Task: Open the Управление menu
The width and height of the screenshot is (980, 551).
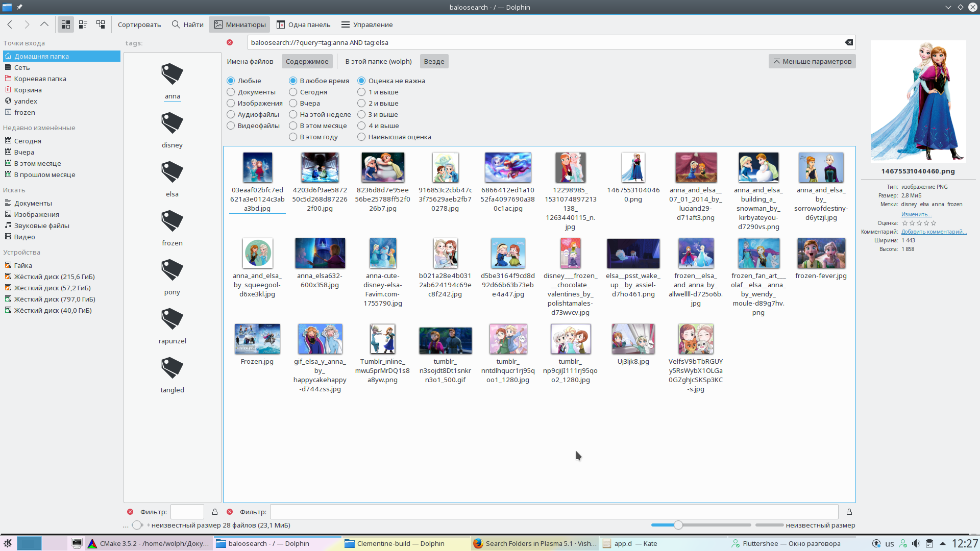Action: pos(367,24)
